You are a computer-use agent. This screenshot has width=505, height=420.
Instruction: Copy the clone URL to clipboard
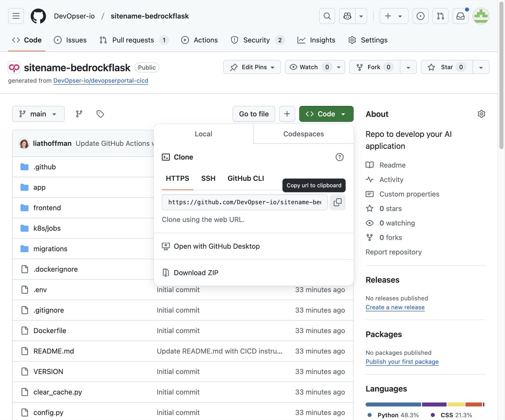click(x=337, y=202)
